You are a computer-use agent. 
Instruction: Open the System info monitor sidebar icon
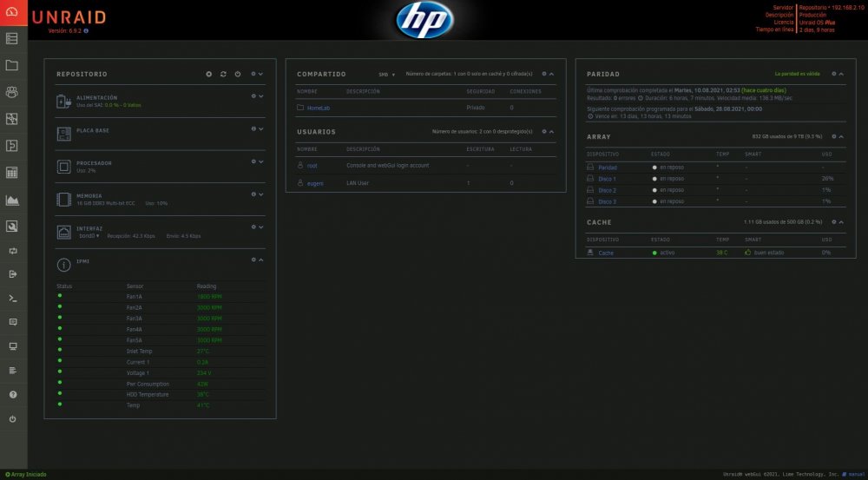click(13, 346)
